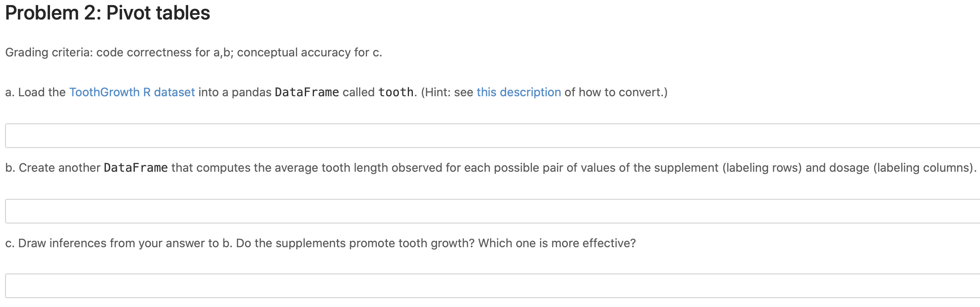Click 'Do the supplements promote tooth growth?' sentence
The height and width of the screenshot is (307, 980).
point(355,243)
